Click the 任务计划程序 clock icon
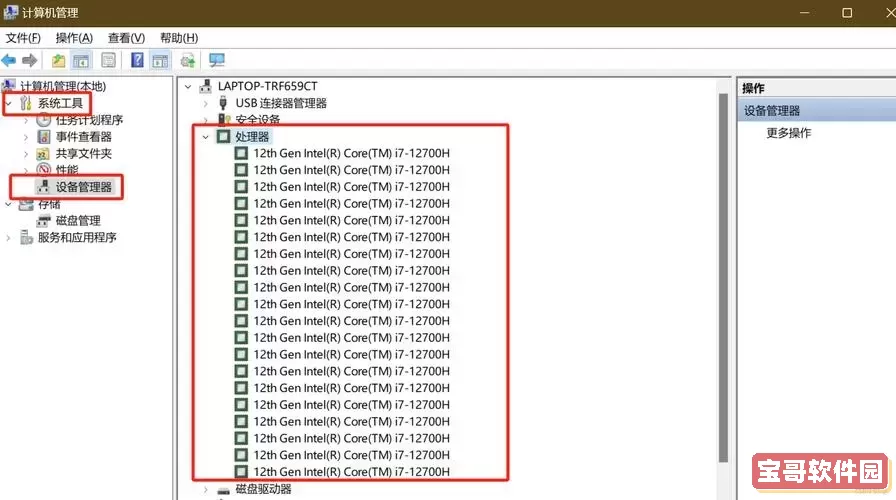The width and height of the screenshot is (896, 500). coord(43,120)
